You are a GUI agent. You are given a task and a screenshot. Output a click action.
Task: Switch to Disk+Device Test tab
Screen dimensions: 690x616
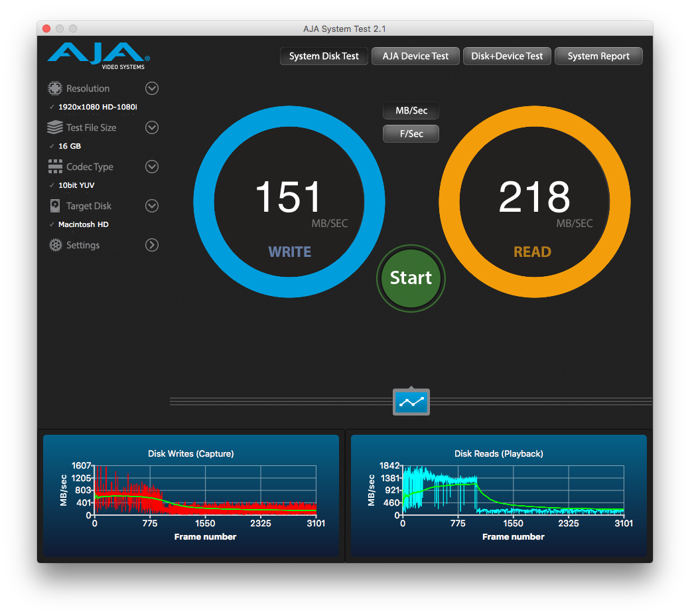pyautogui.click(x=507, y=56)
